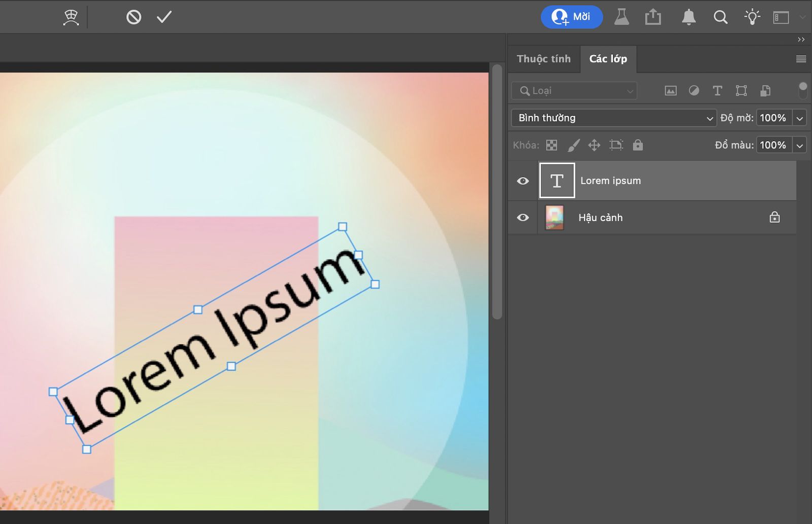812x524 pixels.
Task: Lock position with move arrows icon
Action: tap(594, 145)
